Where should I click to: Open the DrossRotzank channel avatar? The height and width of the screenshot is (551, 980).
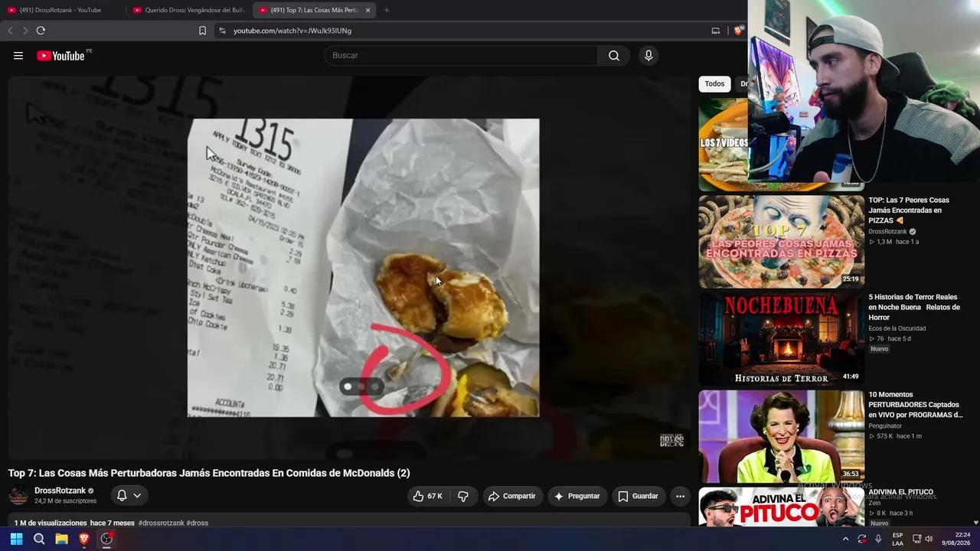point(18,496)
